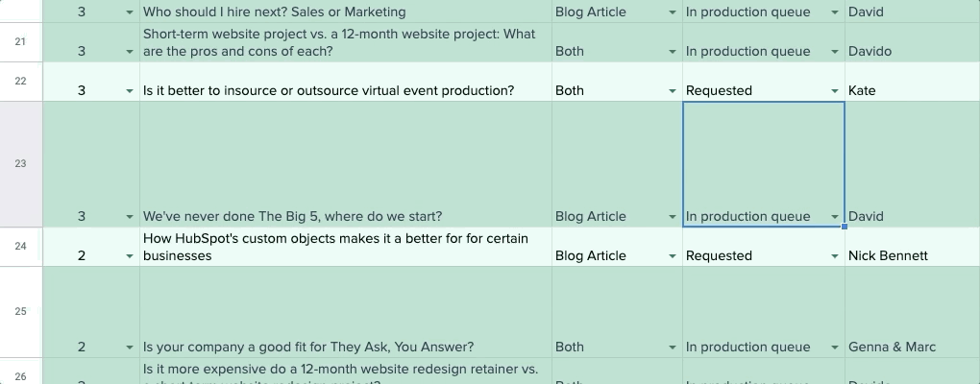Open row 22 'Both' type dropdown arrow
The image size is (980, 384).
[672, 91]
